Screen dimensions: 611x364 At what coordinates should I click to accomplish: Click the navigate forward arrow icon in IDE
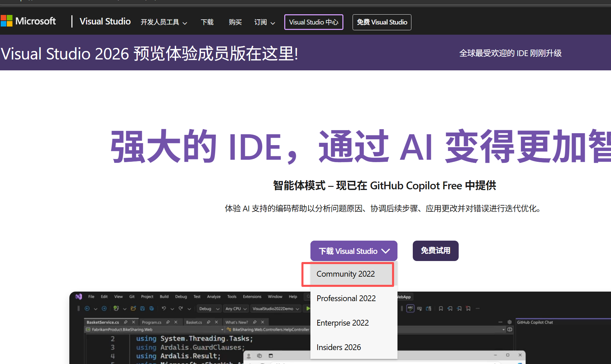pyautogui.click(x=104, y=309)
